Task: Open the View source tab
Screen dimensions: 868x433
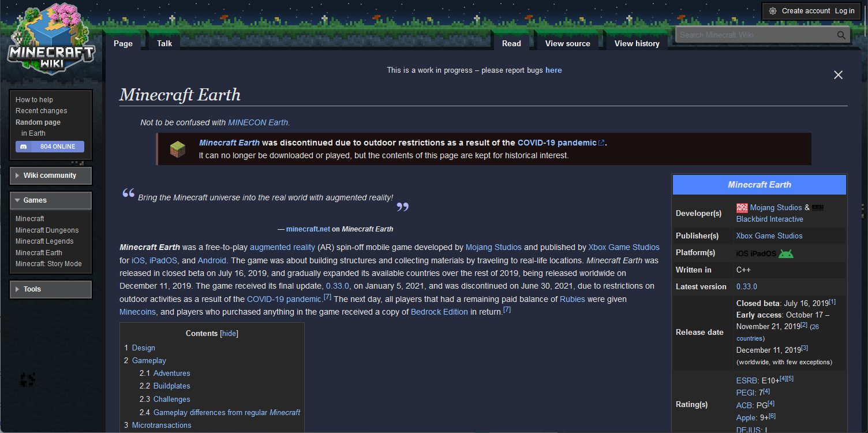Action: coord(568,43)
